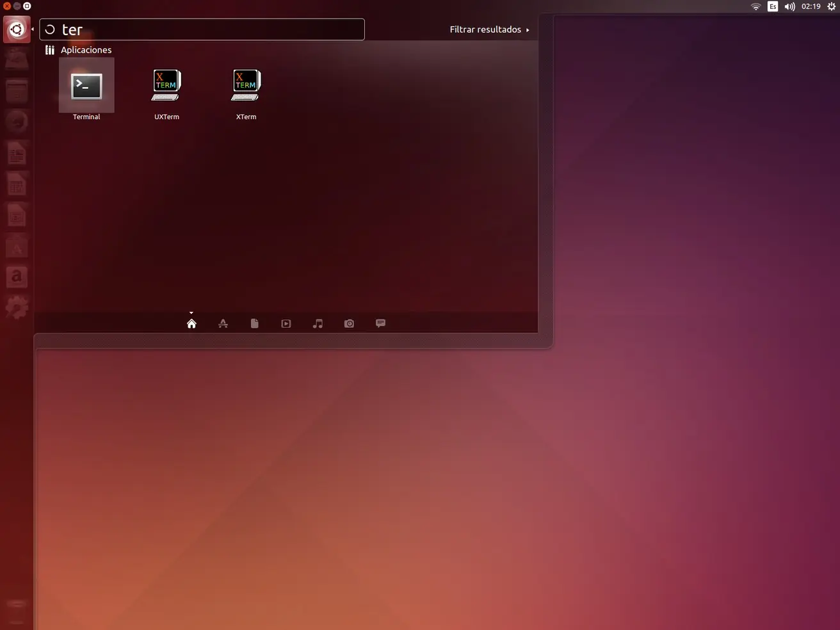Open the sound volume indicator
This screenshot has height=630, width=840.
(x=790, y=6)
